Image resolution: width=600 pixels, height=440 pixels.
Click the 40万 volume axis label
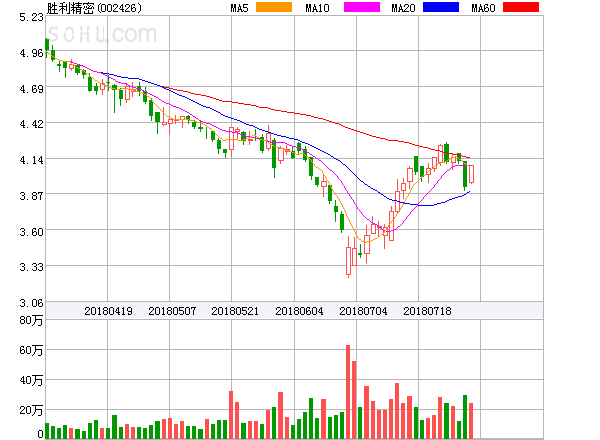(x=31, y=380)
